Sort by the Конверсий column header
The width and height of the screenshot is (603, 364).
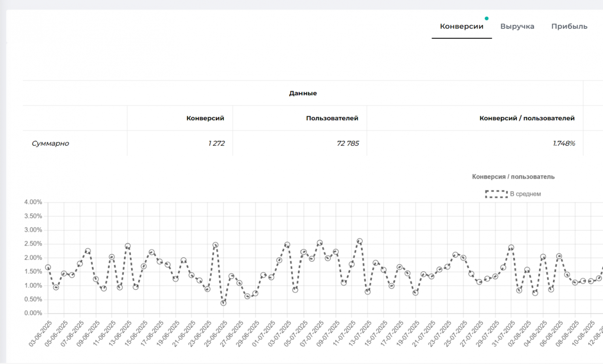tap(205, 118)
